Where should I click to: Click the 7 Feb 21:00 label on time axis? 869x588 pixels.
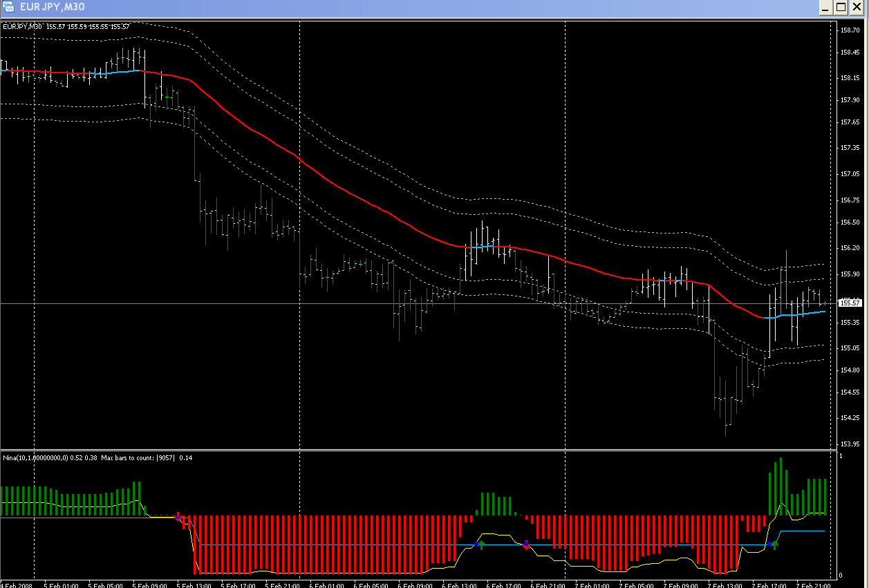[812, 584]
